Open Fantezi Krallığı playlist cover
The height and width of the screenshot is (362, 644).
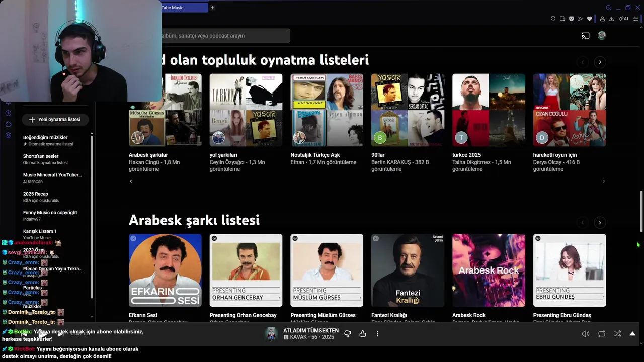tap(408, 270)
